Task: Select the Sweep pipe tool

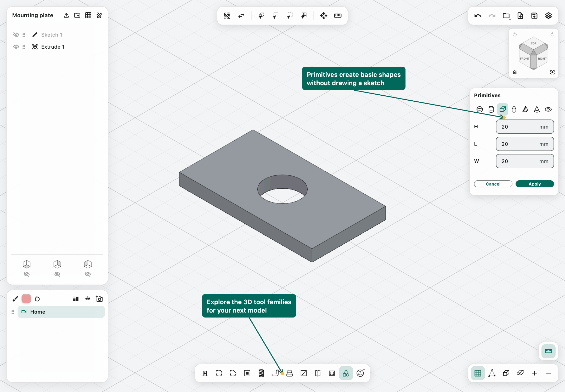Action: [x=275, y=373]
